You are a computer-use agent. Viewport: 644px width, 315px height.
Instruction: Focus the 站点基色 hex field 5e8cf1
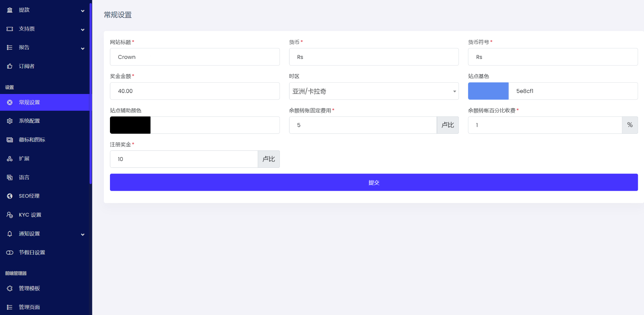pyautogui.click(x=573, y=91)
